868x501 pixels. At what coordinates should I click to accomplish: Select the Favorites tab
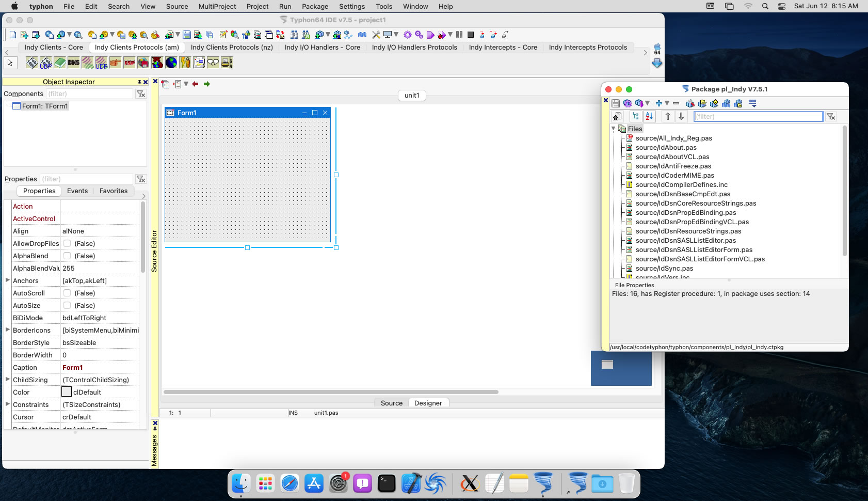coord(114,191)
